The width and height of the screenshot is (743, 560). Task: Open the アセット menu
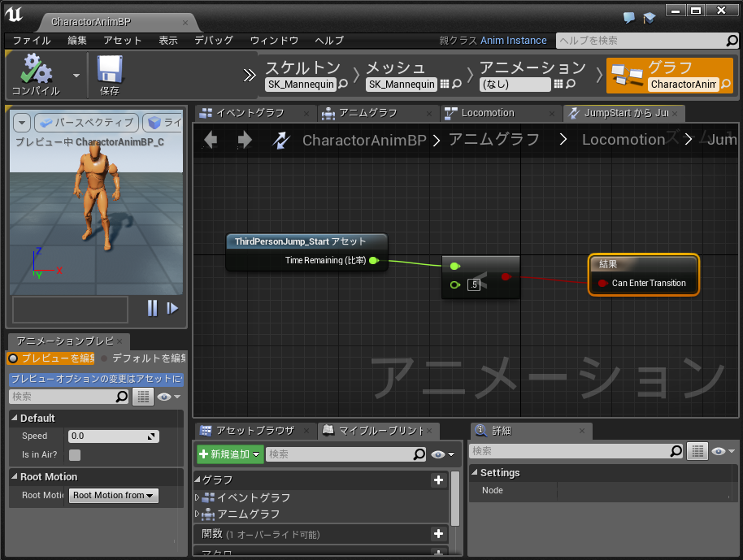[x=122, y=41]
